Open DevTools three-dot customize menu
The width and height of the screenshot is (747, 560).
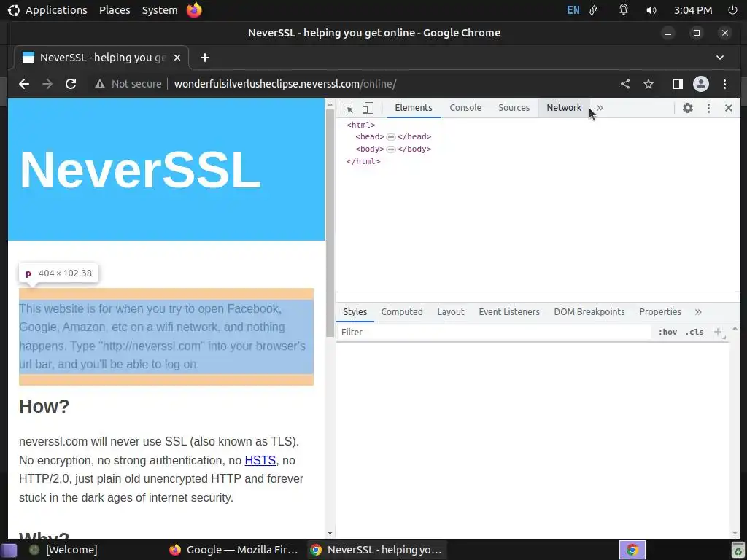708,108
